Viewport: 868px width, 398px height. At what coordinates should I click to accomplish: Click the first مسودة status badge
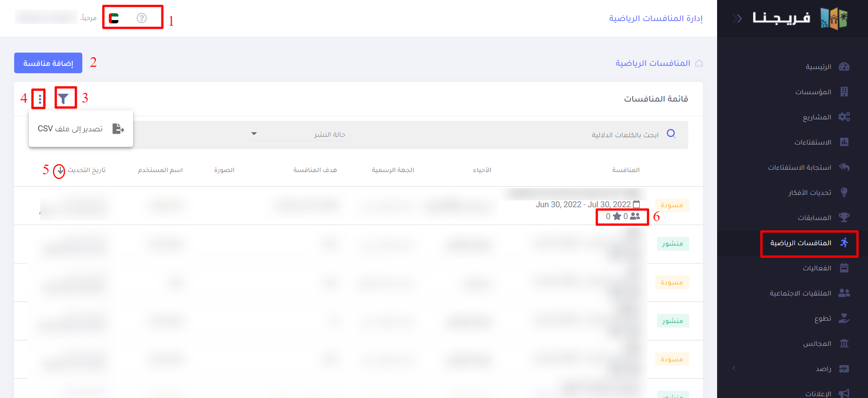coord(671,205)
